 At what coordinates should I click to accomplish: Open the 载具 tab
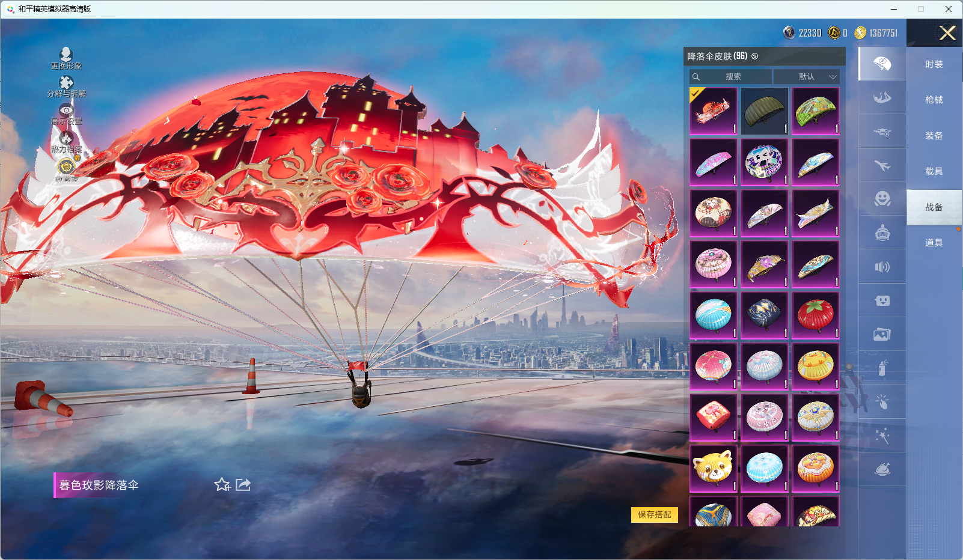click(934, 171)
